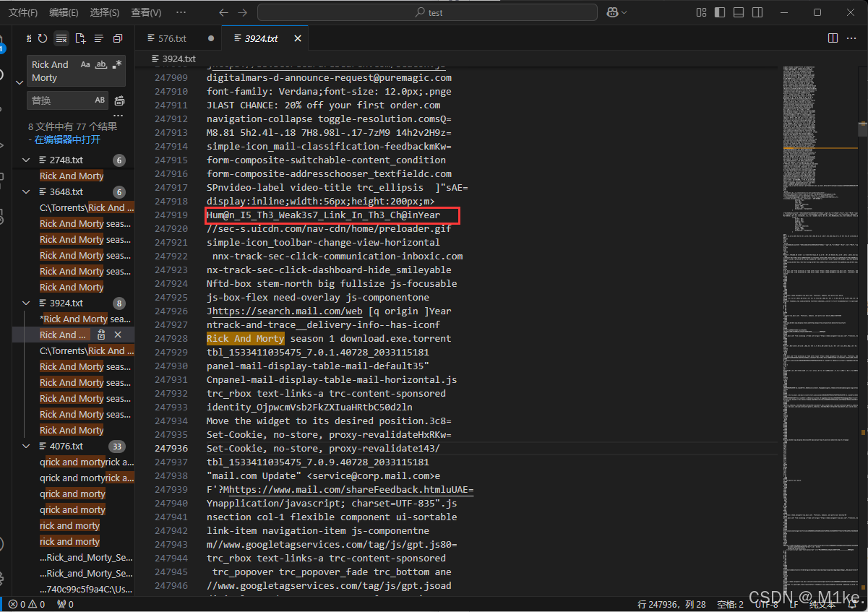Click line 247928 Rick And Morty torrent text

329,338
